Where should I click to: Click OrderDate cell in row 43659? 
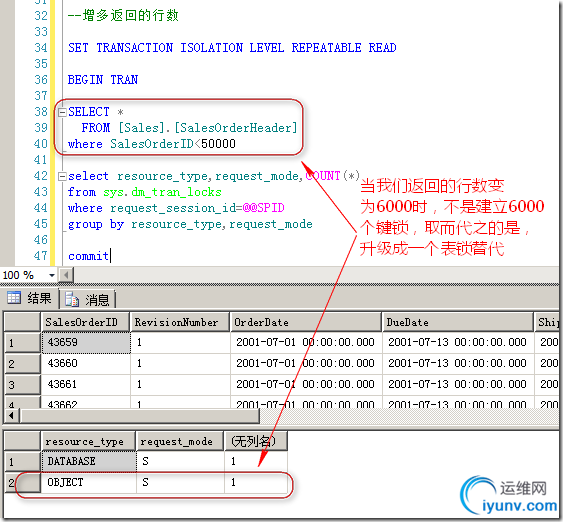point(306,342)
